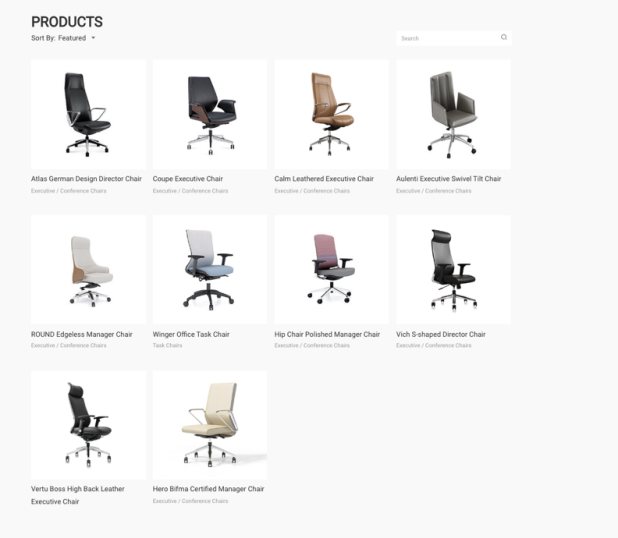Open the Winger Office Task Chair title
Viewport: 618px width, 538px height.
191,334
